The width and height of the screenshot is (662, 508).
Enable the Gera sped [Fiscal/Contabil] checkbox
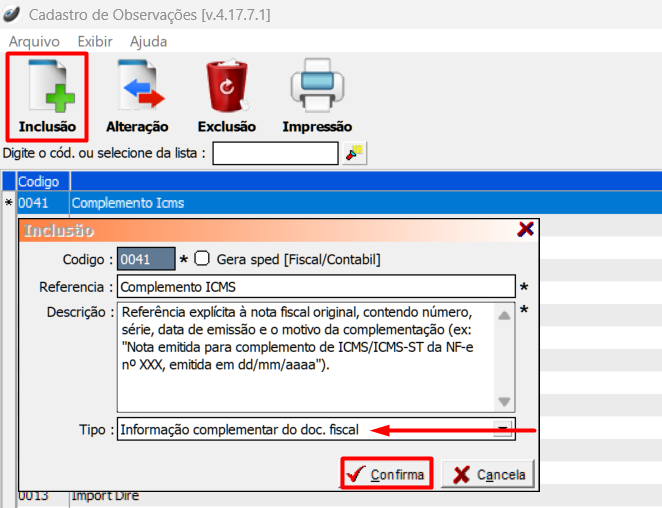(202, 259)
